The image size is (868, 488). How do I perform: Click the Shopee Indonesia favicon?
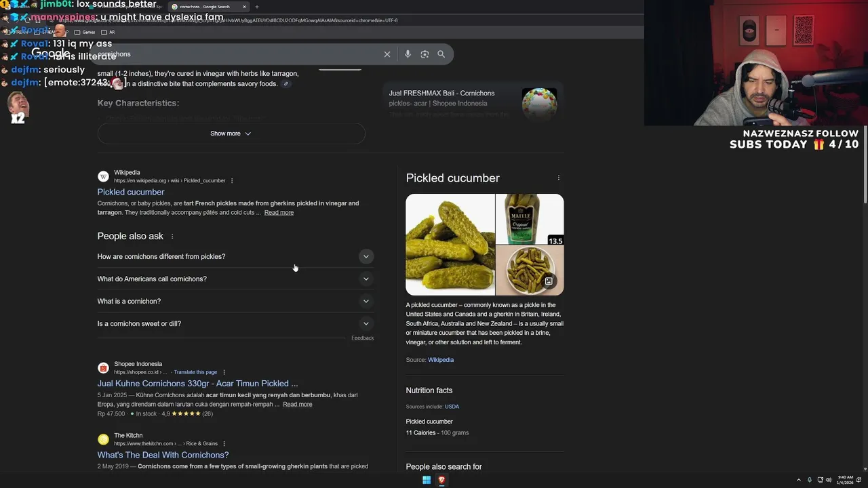103,368
